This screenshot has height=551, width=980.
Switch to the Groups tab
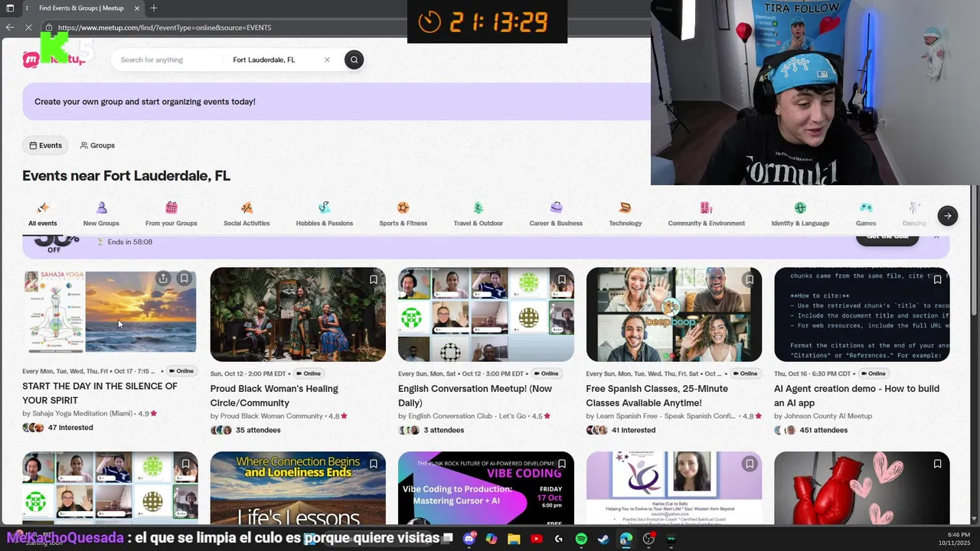pos(97,145)
